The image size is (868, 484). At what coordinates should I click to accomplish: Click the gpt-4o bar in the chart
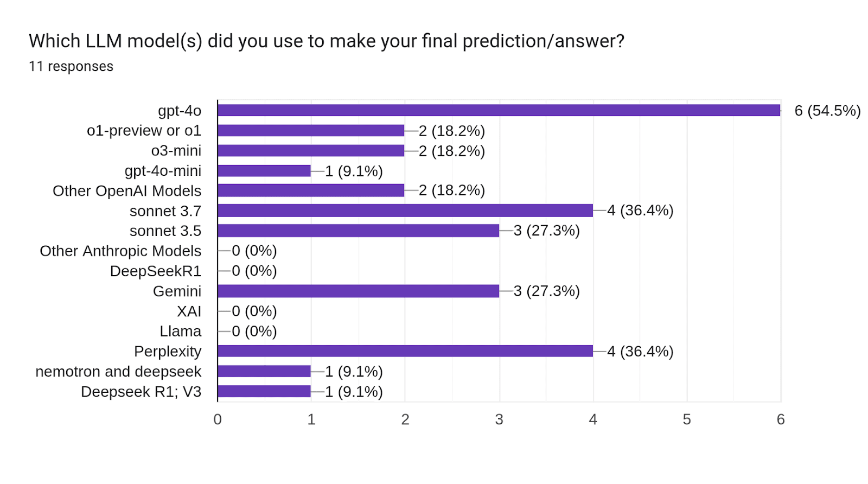(499, 111)
